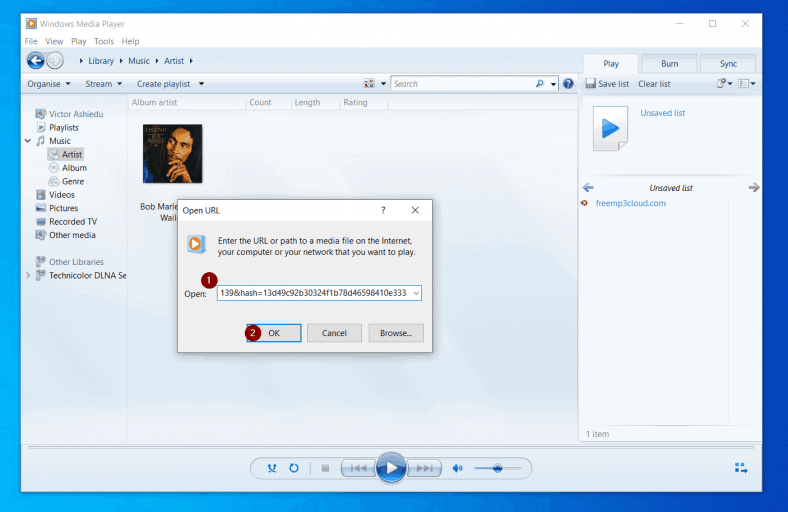Open the View menu
Screen dimensions: 788x512
tap(54, 41)
